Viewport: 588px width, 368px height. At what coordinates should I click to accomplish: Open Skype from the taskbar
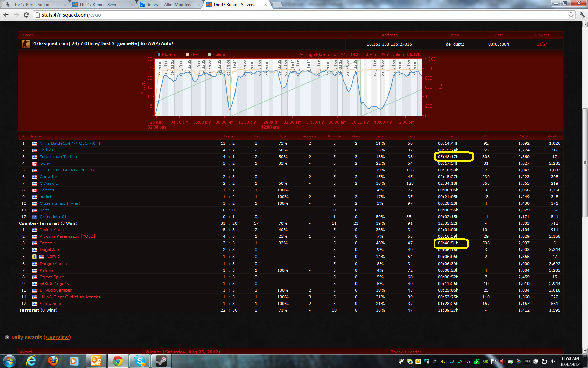click(139, 361)
